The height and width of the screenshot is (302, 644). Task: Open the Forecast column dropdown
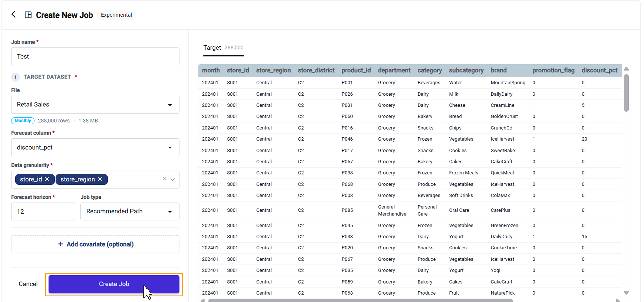(x=95, y=147)
